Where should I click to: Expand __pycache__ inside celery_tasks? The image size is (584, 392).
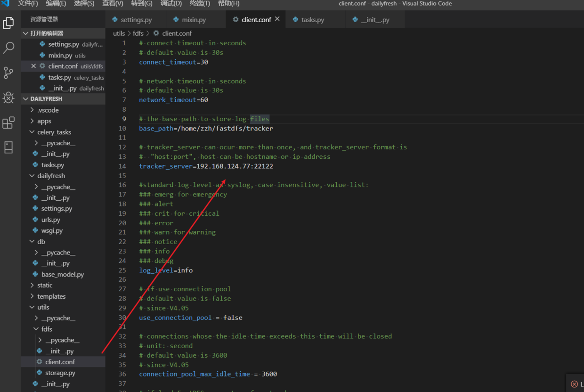(x=63, y=143)
